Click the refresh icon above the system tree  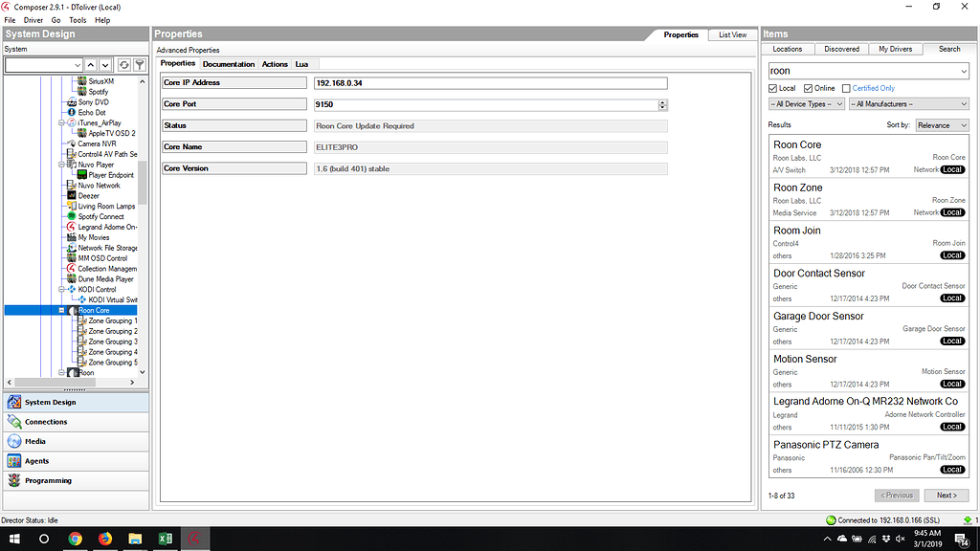tap(124, 65)
